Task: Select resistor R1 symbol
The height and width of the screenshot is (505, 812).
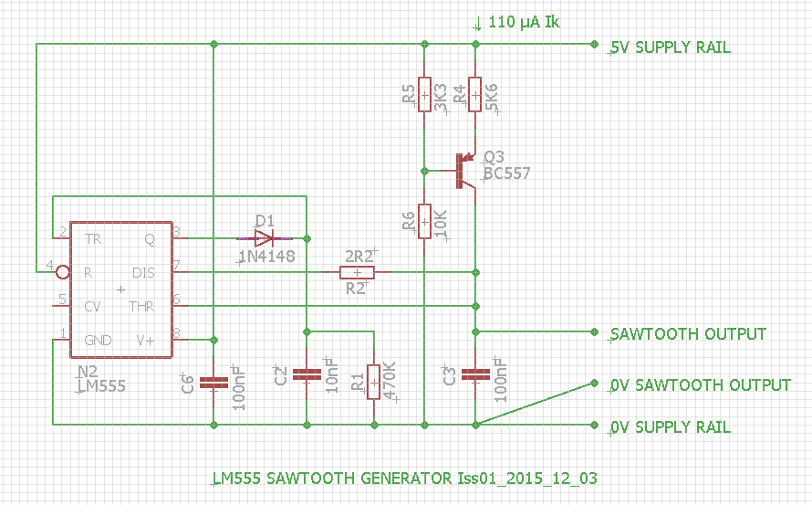Action: tap(374, 382)
